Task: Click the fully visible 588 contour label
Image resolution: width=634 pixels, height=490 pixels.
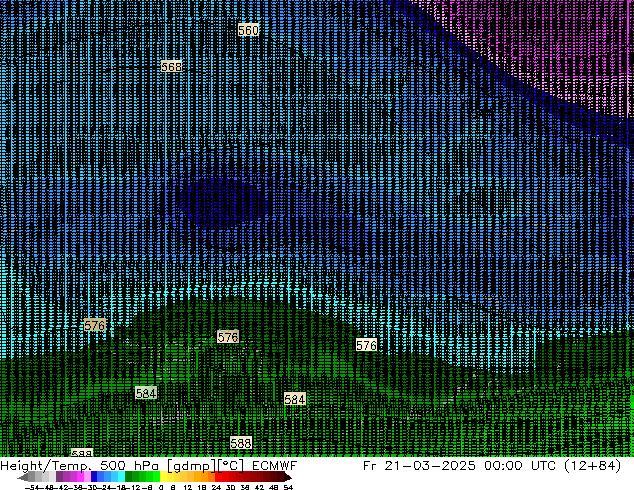Action: (241, 443)
